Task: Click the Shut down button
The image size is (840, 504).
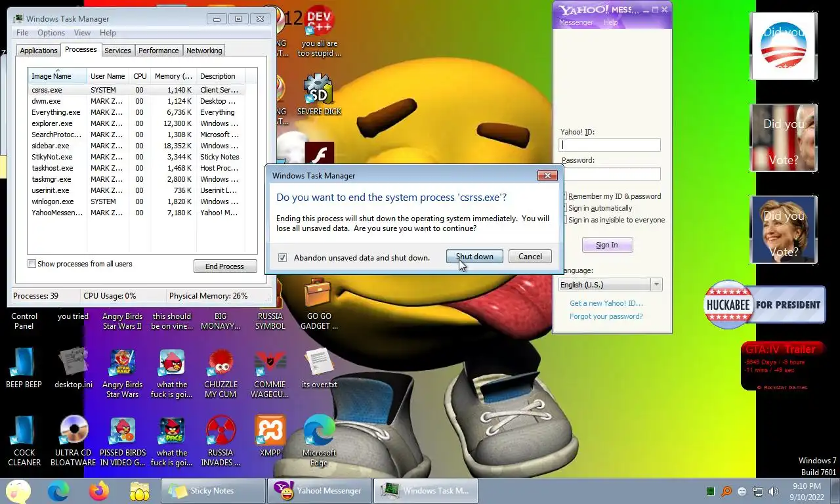Action: (x=474, y=257)
